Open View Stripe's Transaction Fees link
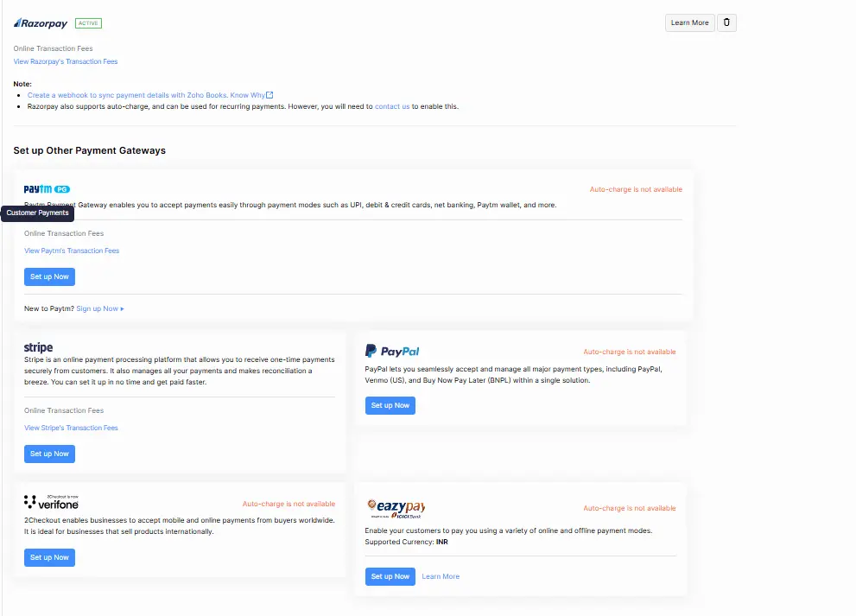 tap(71, 428)
